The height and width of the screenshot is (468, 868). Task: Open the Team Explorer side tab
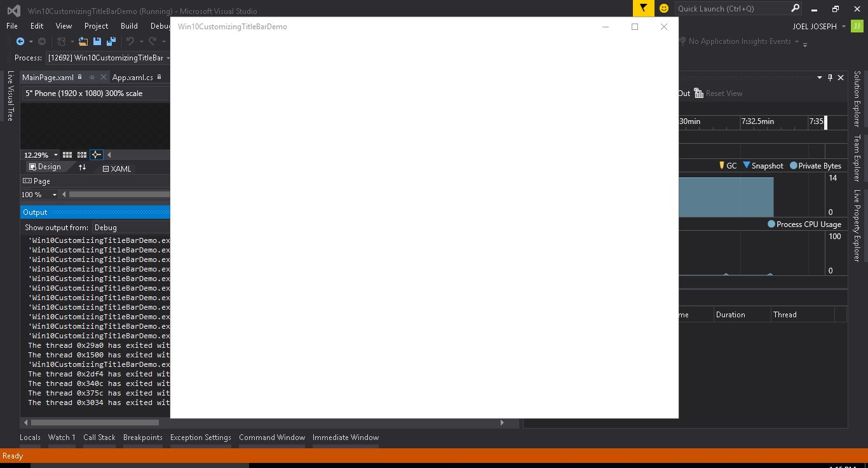coord(857,158)
